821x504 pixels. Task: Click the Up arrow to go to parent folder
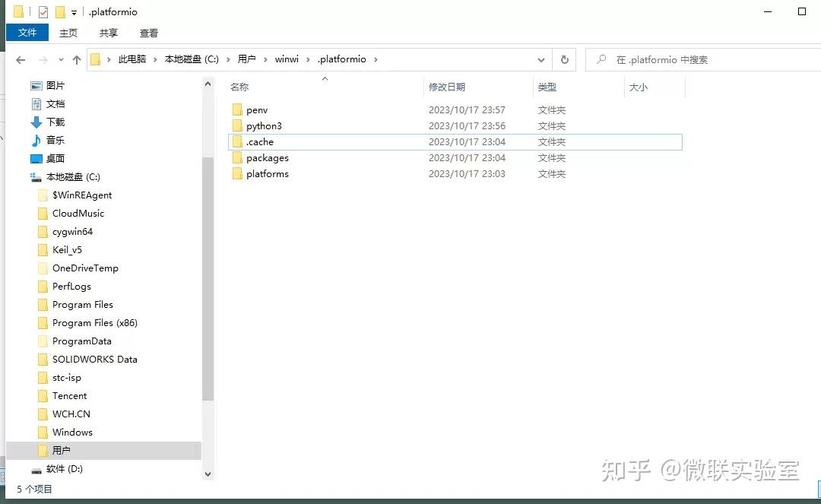pos(76,59)
